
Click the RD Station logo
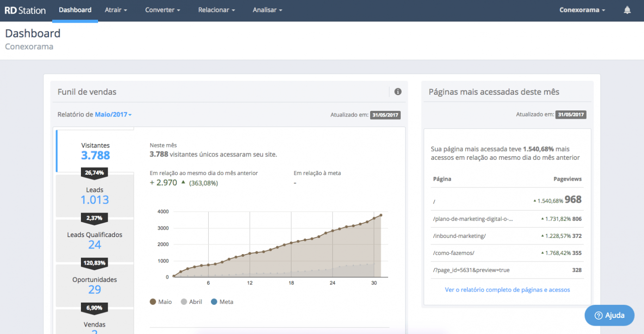click(25, 10)
